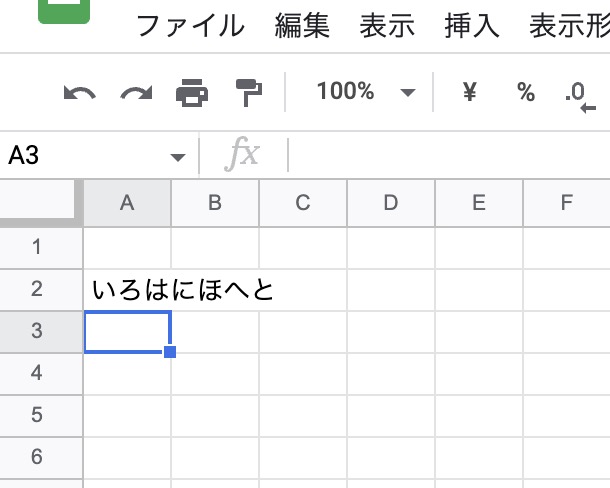Image resolution: width=610 pixels, height=488 pixels.
Task: Select row 5 header
Action: [38, 415]
